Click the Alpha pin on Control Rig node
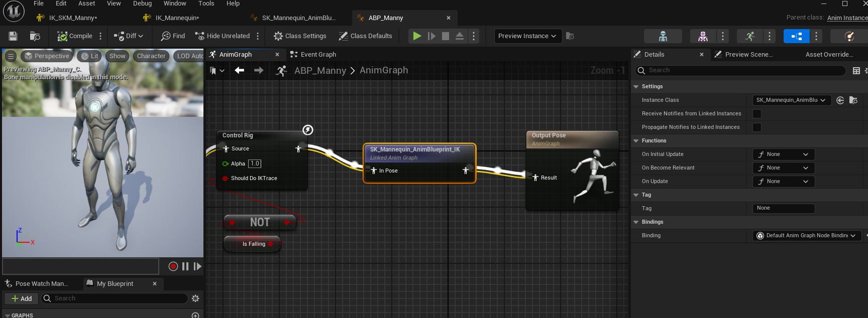The height and width of the screenshot is (318, 868). (226, 164)
